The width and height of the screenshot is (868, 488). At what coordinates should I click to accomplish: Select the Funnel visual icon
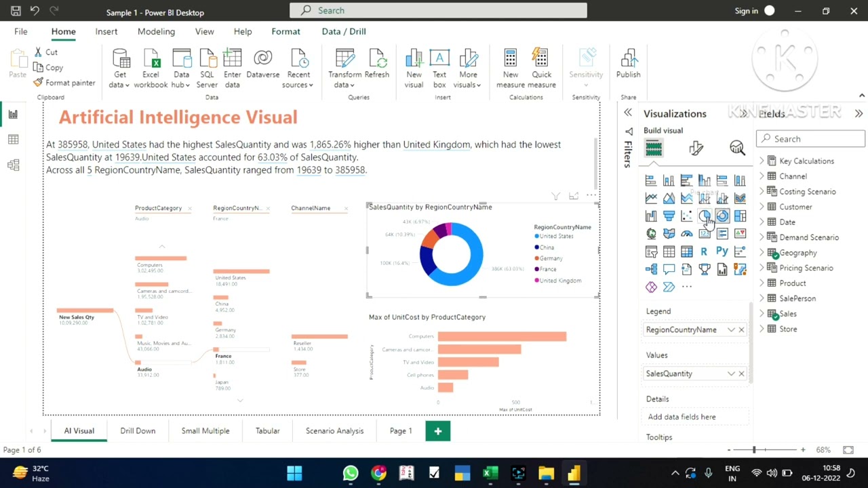[669, 216]
